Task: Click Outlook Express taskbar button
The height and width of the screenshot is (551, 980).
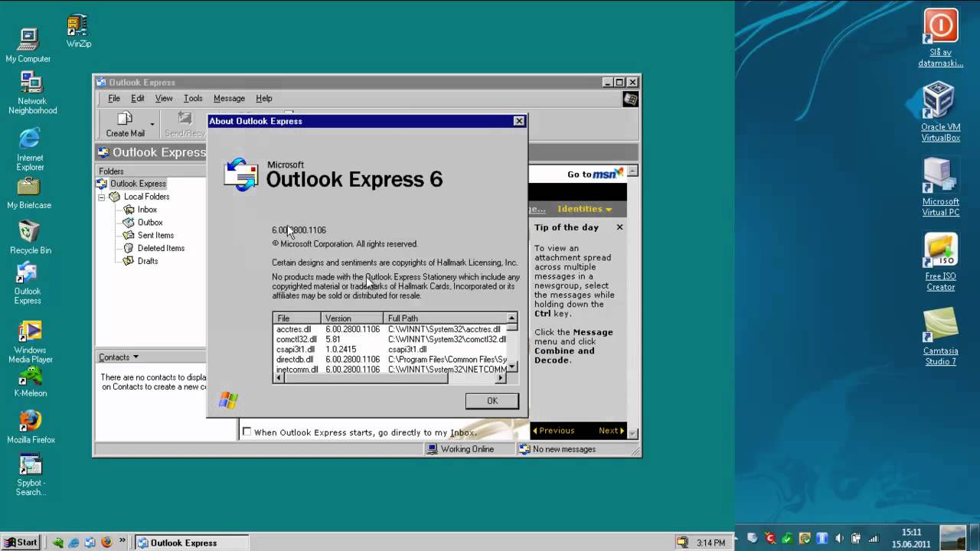Action: coord(192,543)
